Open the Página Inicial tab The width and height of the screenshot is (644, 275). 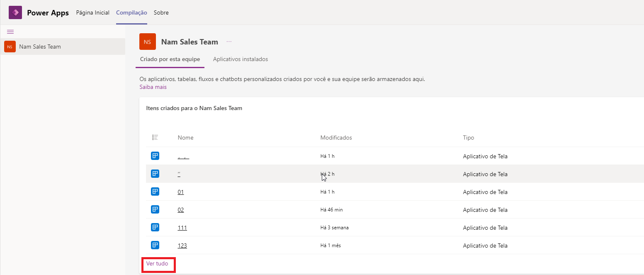93,12
